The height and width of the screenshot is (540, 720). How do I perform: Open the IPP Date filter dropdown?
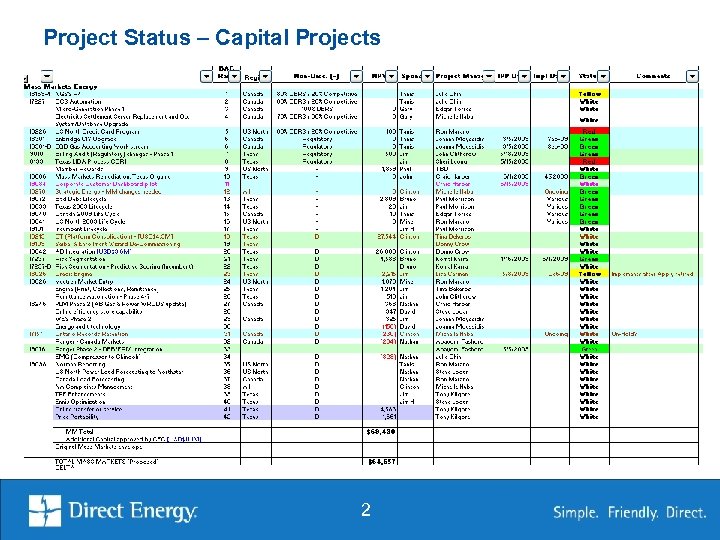pos(524,76)
